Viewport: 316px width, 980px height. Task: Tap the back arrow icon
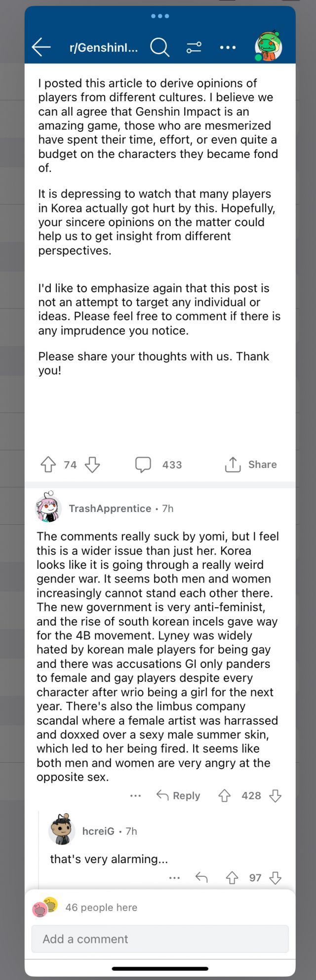coord(41,47)
